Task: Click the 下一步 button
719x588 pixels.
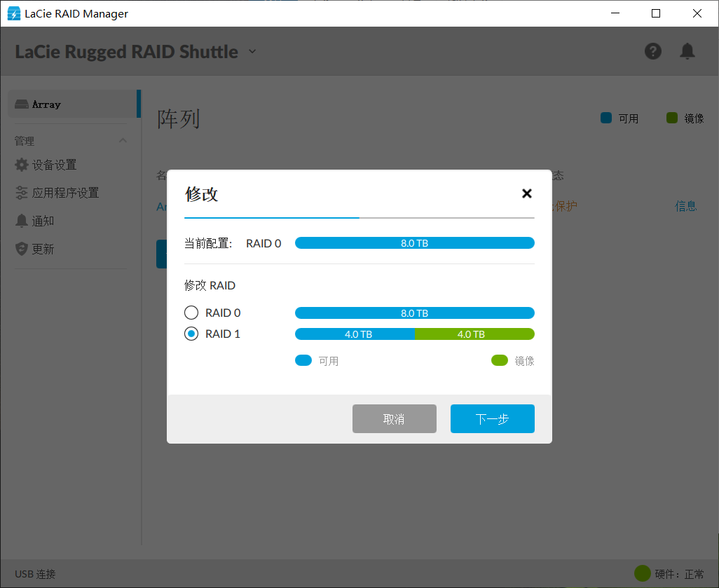Action: point(493,419)
